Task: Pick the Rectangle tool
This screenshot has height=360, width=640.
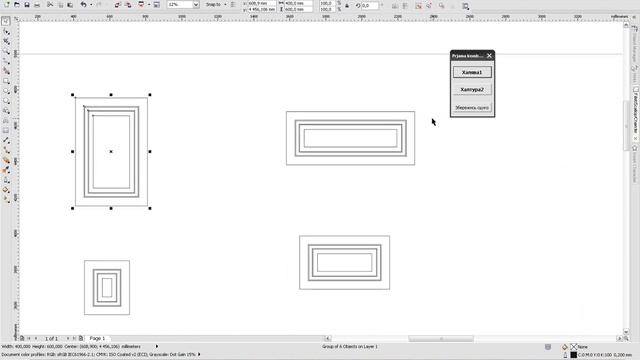Action: [6, 81]
